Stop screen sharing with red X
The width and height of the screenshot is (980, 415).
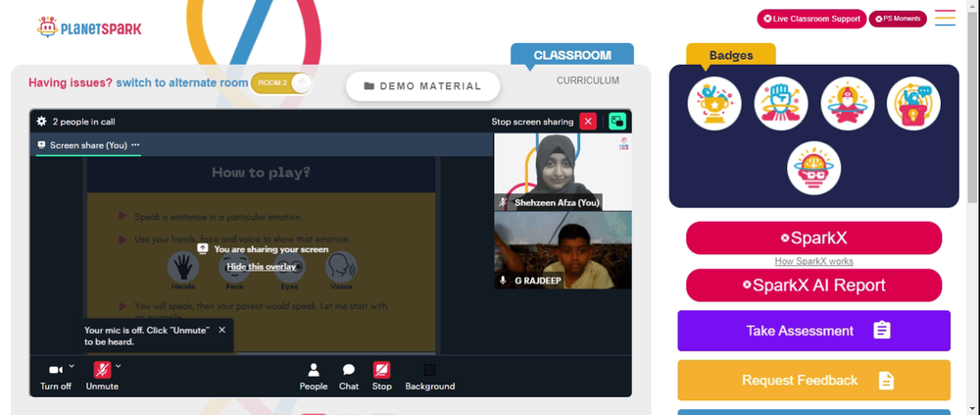click(x=587, y=122)
